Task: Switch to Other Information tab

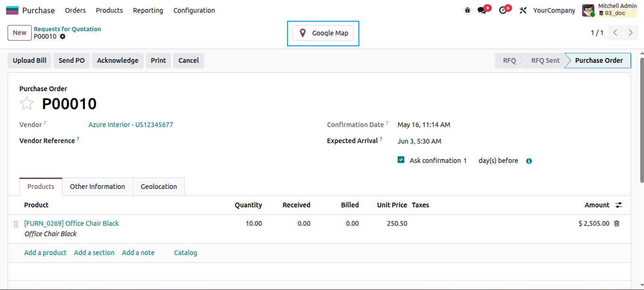Action: click(x=97, y=187)
